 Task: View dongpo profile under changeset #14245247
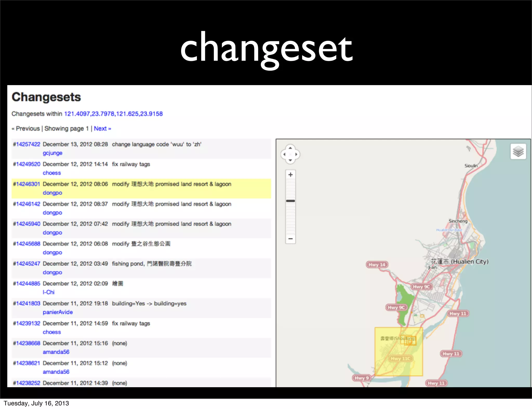(52, 272)
